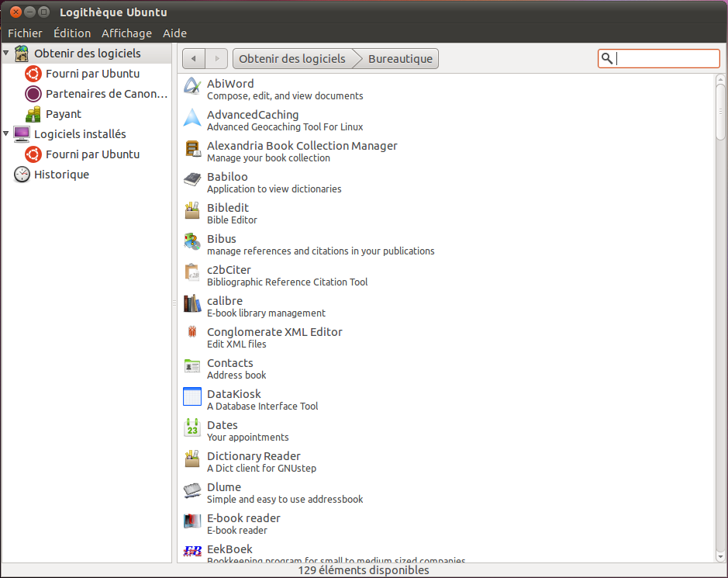Click the Bureautique breadcrumb button
The image size is (728, 578).
point(400,58)
